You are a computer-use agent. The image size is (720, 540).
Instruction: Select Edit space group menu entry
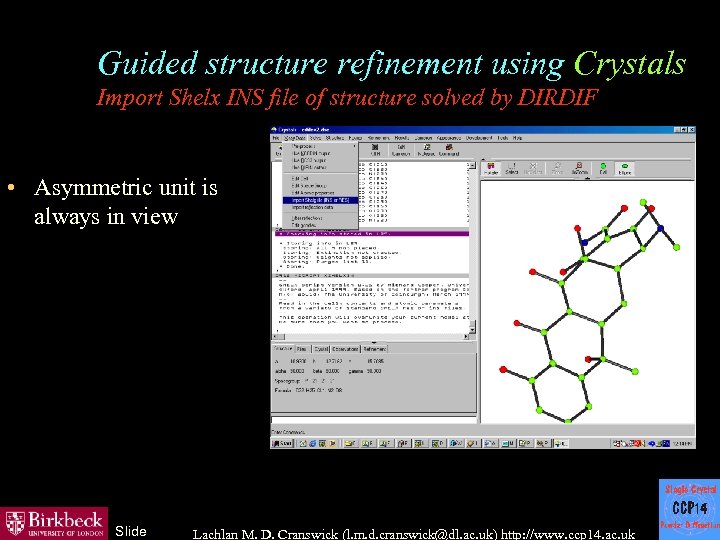pyautogui.click(x=321, y=186)
